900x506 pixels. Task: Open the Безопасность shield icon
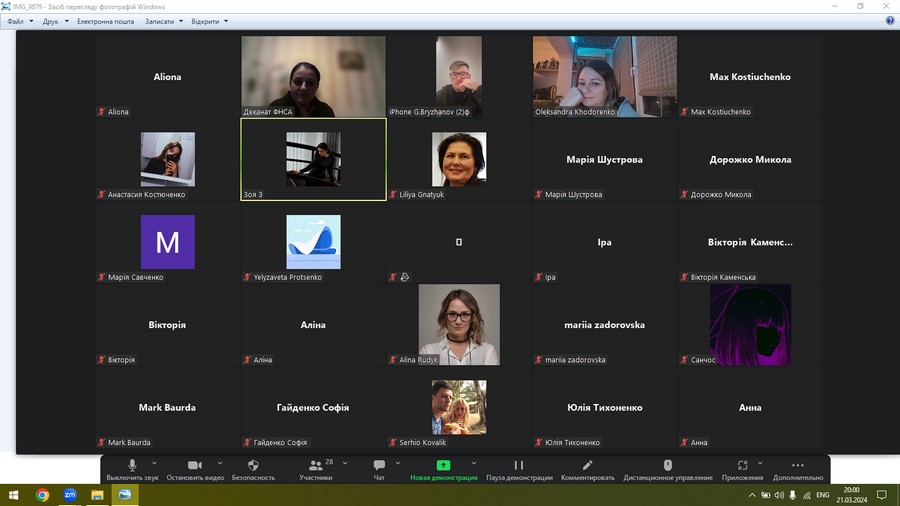pos(253,466)
